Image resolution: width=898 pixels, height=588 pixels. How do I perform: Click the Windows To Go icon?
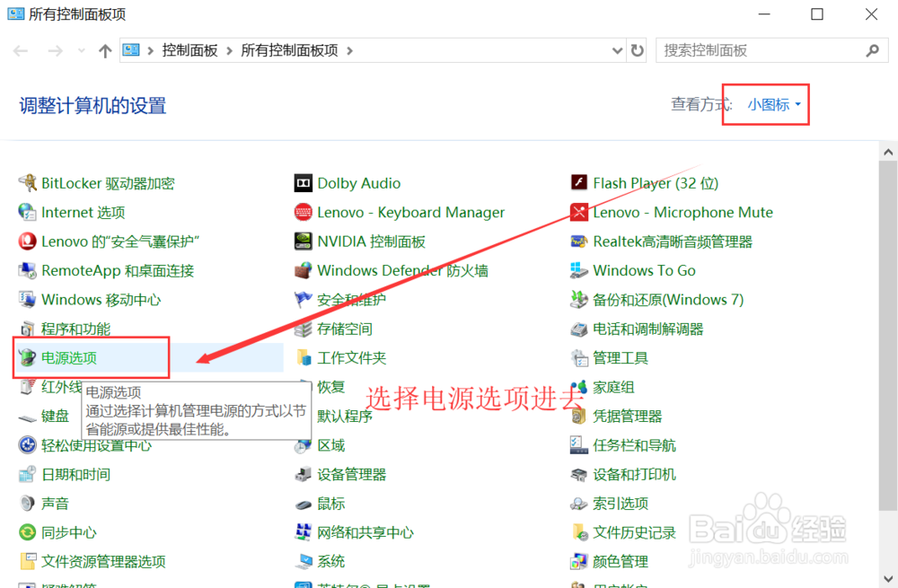(579, 271)
